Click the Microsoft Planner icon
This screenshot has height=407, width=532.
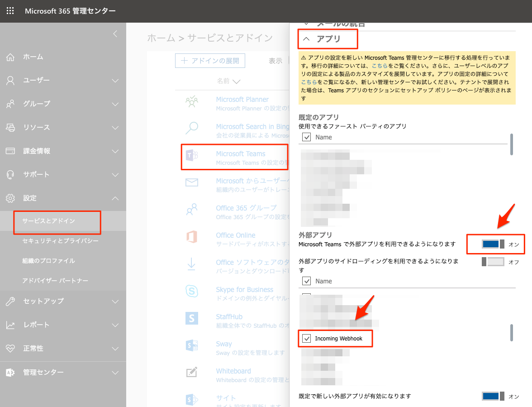click(x=192, y=102)
